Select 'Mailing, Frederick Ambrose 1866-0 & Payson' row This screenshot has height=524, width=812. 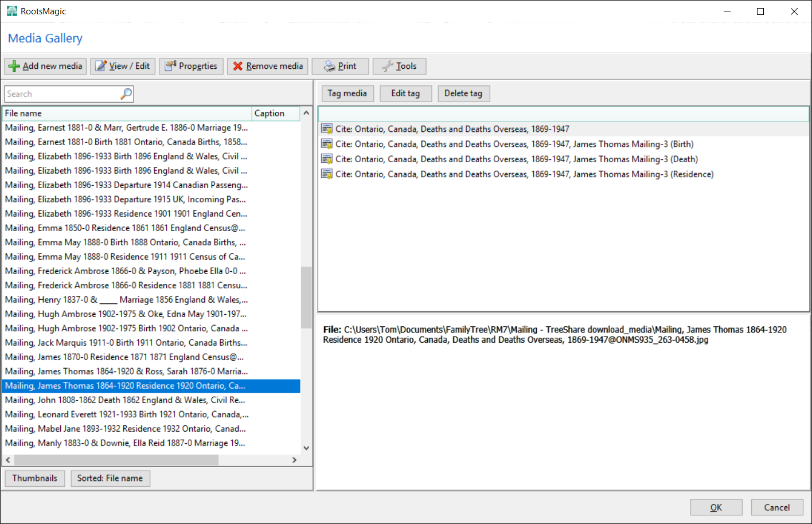(x=151, y=271)
